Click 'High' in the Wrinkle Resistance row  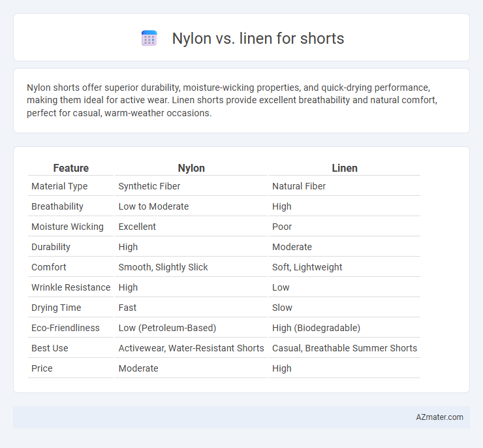coord(128,287)
